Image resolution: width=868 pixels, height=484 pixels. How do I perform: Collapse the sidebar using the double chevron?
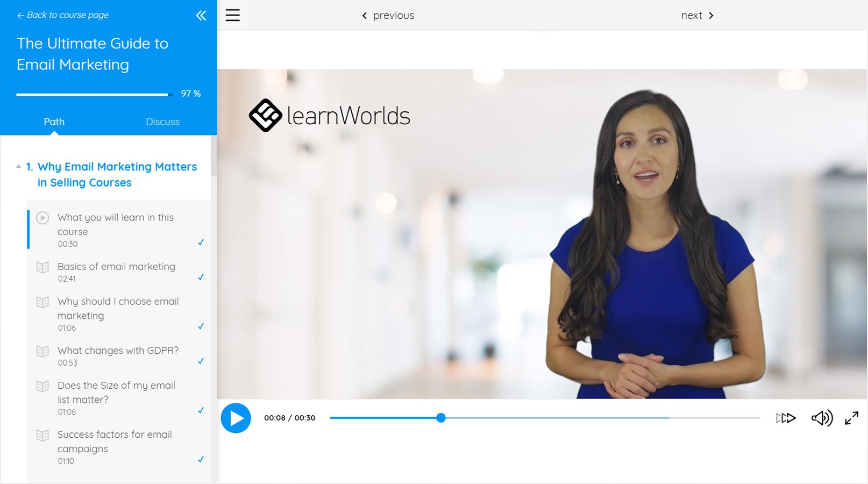[201, 16]
